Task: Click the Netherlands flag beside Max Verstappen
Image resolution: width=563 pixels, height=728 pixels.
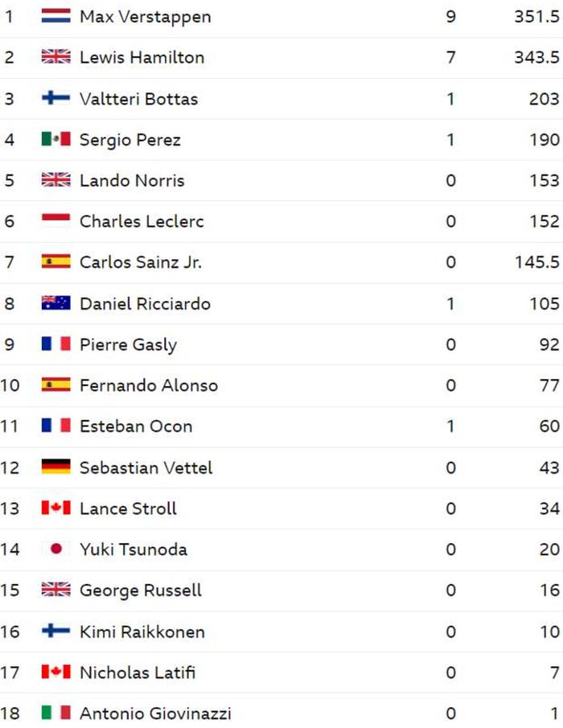Action: (55, 16)
